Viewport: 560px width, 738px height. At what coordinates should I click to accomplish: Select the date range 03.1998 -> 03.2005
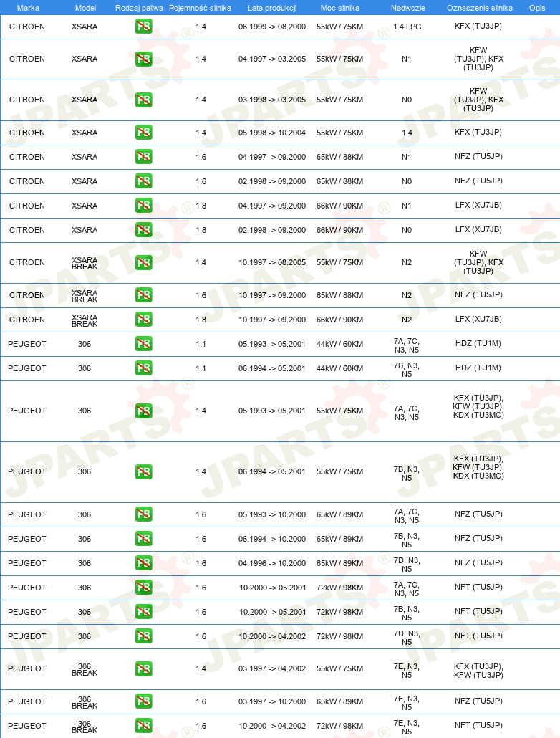tap(272, 100)
